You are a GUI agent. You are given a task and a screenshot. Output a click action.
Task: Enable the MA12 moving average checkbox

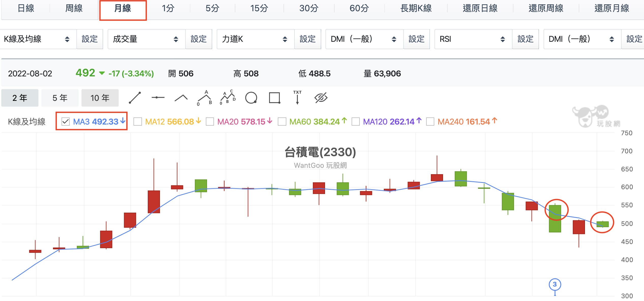[x=138, y=121]
